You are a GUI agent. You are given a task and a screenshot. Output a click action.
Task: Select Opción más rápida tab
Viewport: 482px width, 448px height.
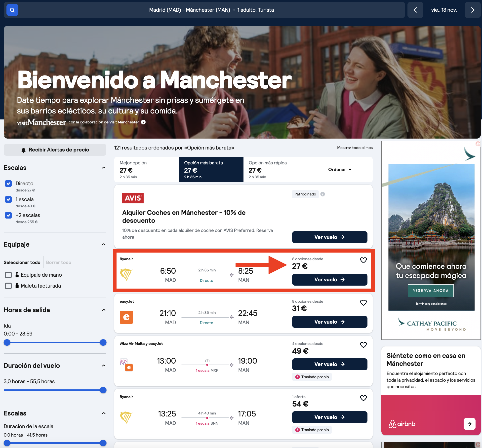tap(276, 170)
